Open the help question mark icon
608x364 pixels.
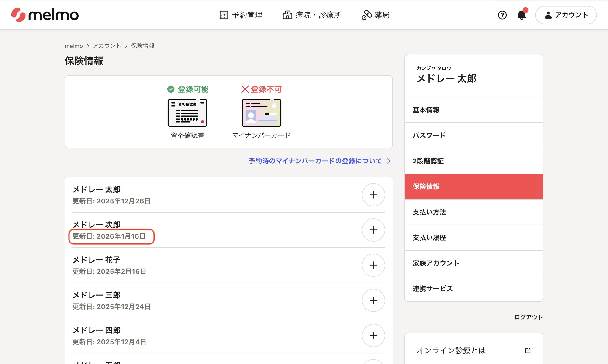(502, 15)
